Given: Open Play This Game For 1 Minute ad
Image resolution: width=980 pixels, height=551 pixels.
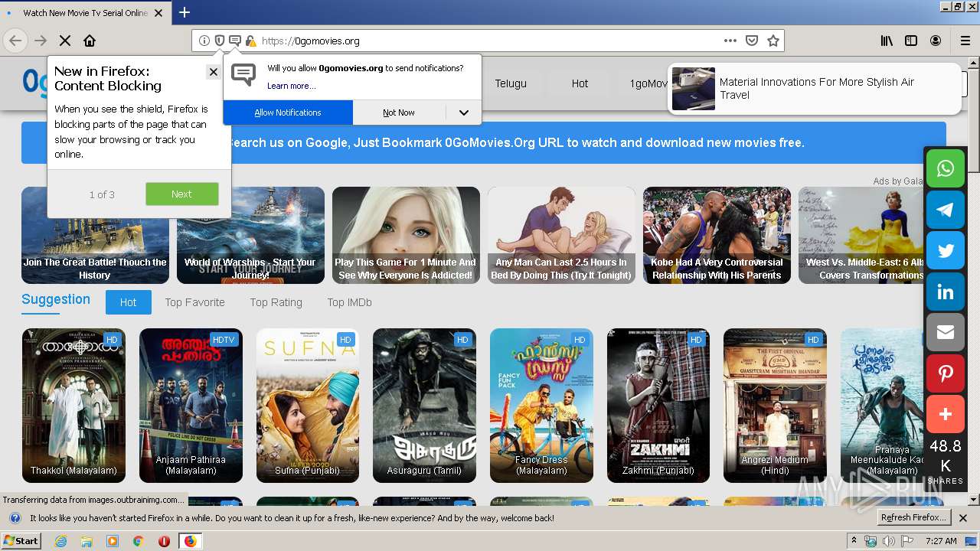Looking at the screenshot, I should pyautogui.click(x=406, y=235).
